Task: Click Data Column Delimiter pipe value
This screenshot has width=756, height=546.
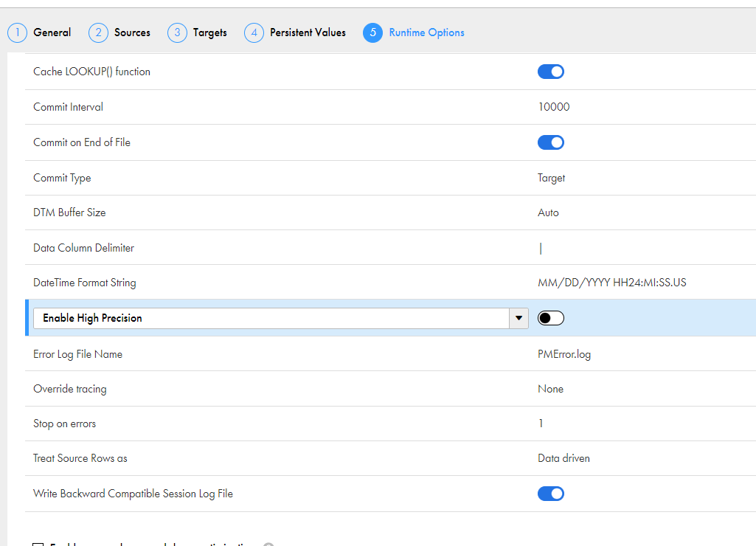Action: click(x=541, y=249)
